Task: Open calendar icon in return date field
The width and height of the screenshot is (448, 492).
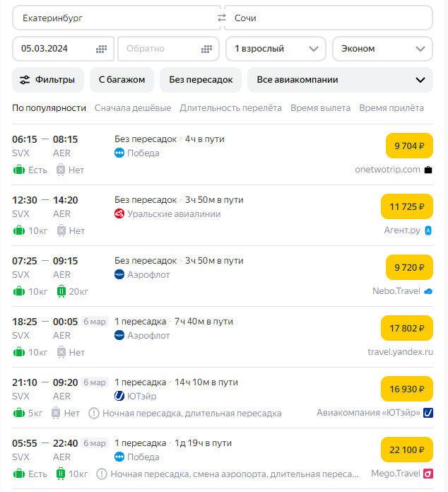Action: tap(206, 49)
